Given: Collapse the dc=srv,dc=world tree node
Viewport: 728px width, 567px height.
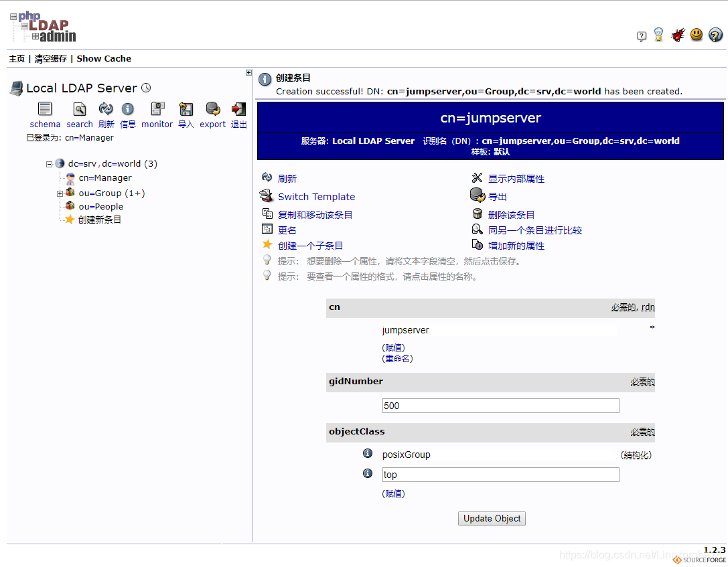Looking at the screenshot, I should coord(49,164).
